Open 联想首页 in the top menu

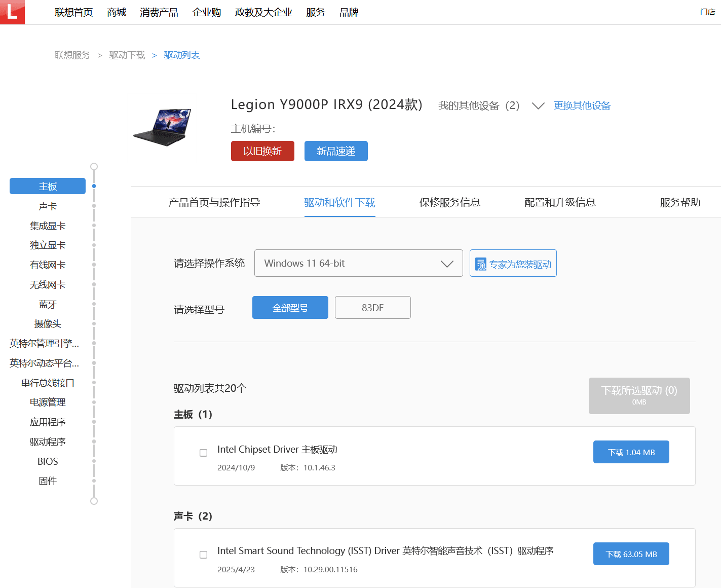click(74, 12)
